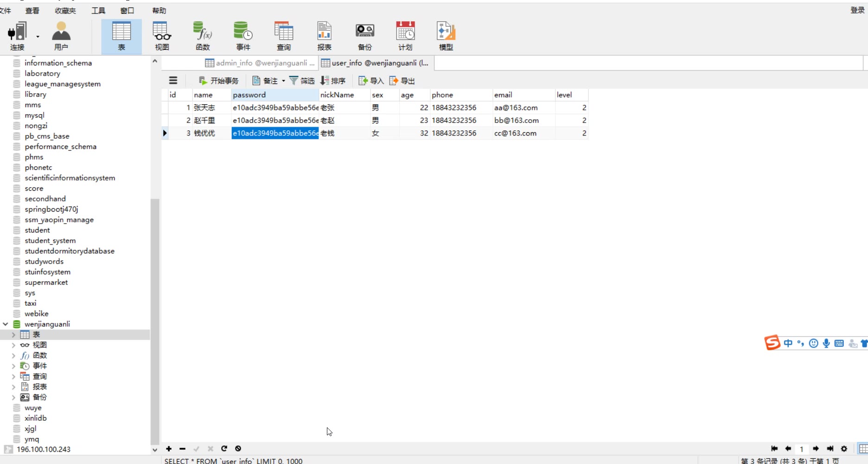Select the supermarket database
Screen dimensions: 868x464
pyautogui.click(x=46, y=282)
